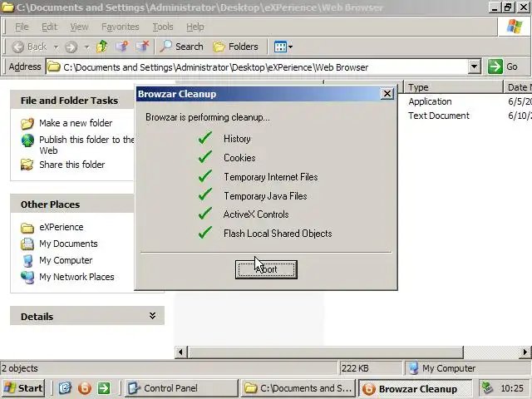Click the system tray network icon
The width and height of the screenshot is (532, 399).
tap(488, 388)
